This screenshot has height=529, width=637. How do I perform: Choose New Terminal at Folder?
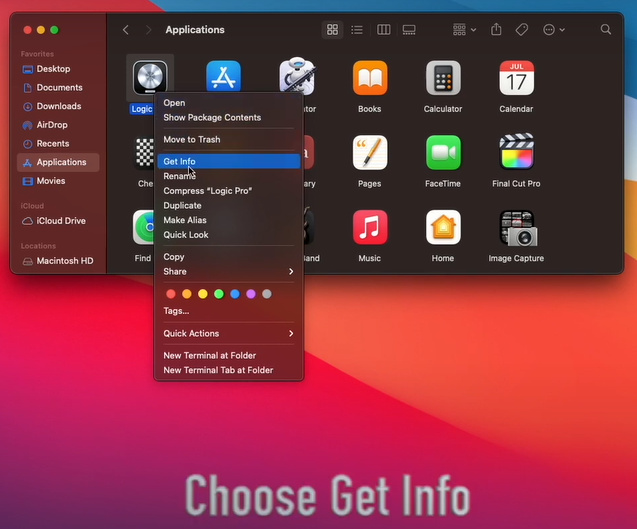229,356
